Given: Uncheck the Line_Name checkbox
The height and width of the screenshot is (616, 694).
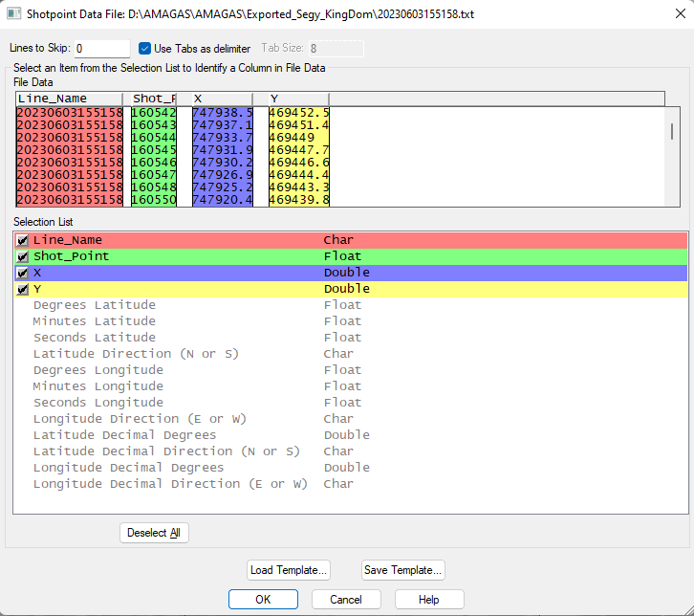Looking at the screenshot, I should tap(23, 241).
